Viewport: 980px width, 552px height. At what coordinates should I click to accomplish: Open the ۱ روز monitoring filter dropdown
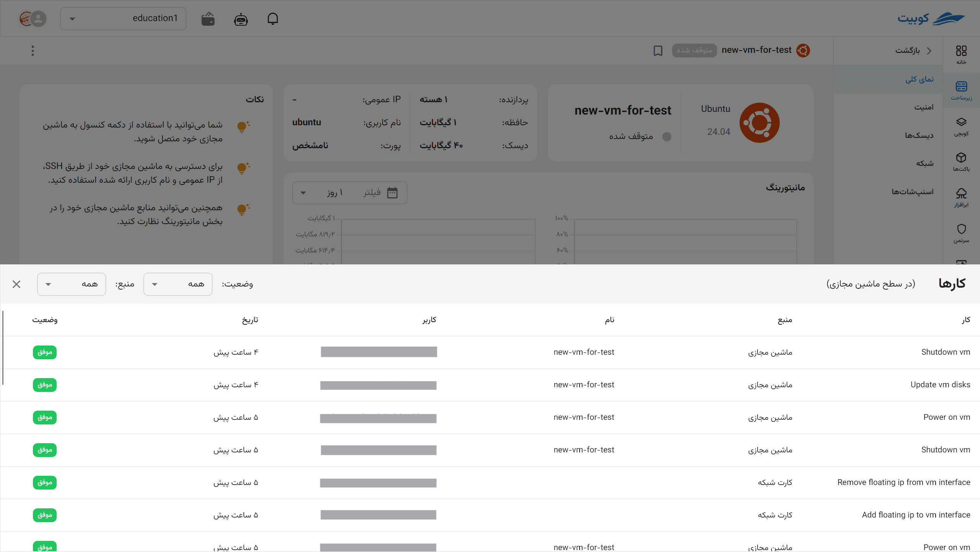pos(350,193)
